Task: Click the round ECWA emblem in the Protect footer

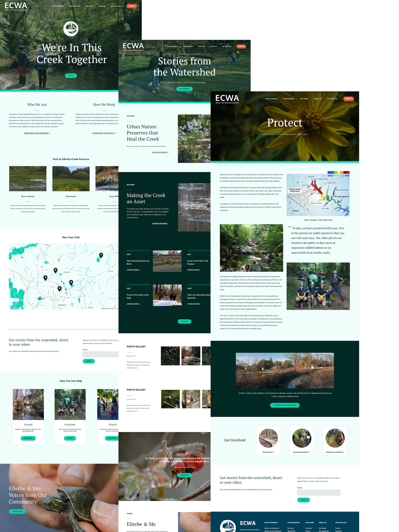Action: pyautogui.click(x=228, y=526)
